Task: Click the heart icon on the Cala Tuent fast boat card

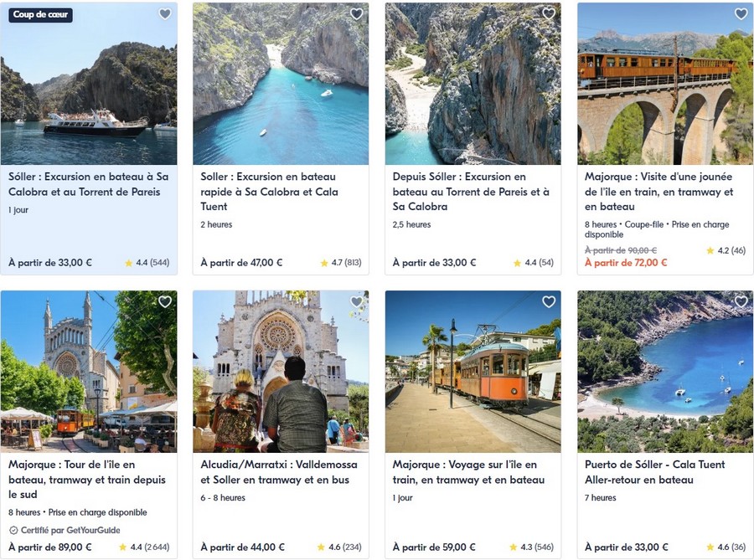Action: click(356, 14)
